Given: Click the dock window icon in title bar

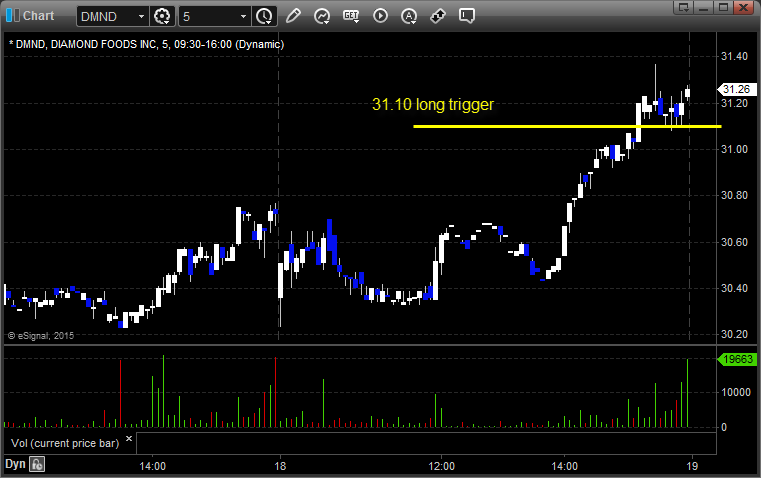Looking at the screenshot, I should coord(684,7).
